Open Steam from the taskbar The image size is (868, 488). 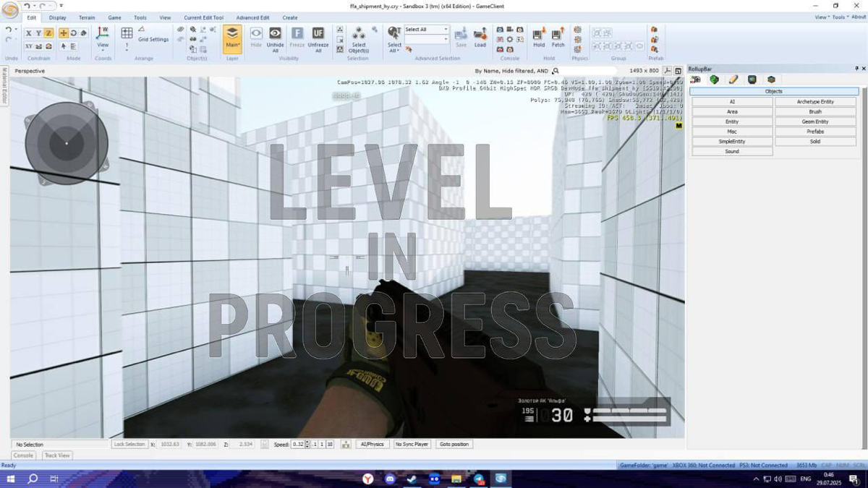coord(412,479)
